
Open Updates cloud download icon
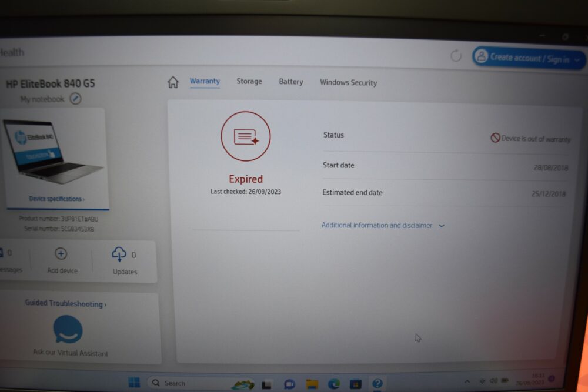point(119,254)
